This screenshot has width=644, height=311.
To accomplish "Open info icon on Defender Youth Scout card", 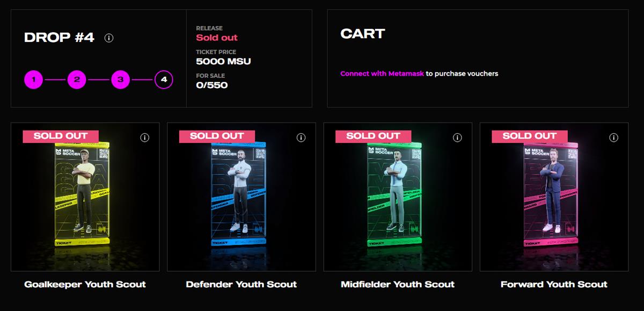I will click(x=301, y=138).
